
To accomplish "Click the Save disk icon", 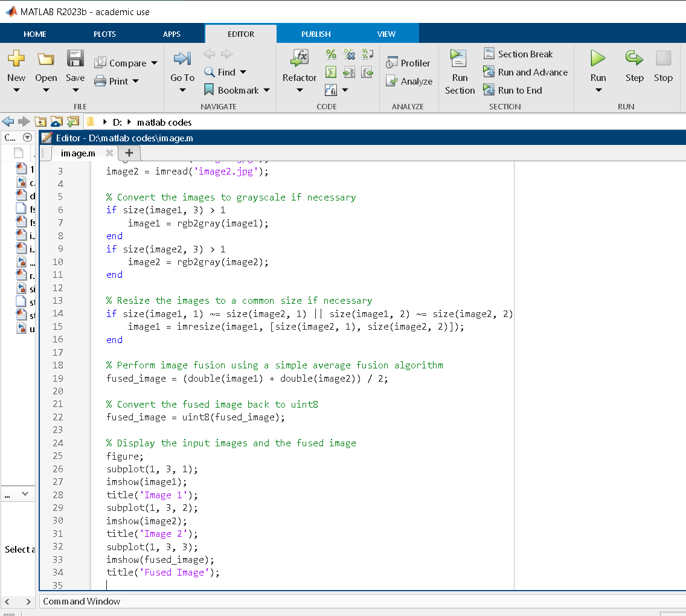I will click(x=75, y=59).
